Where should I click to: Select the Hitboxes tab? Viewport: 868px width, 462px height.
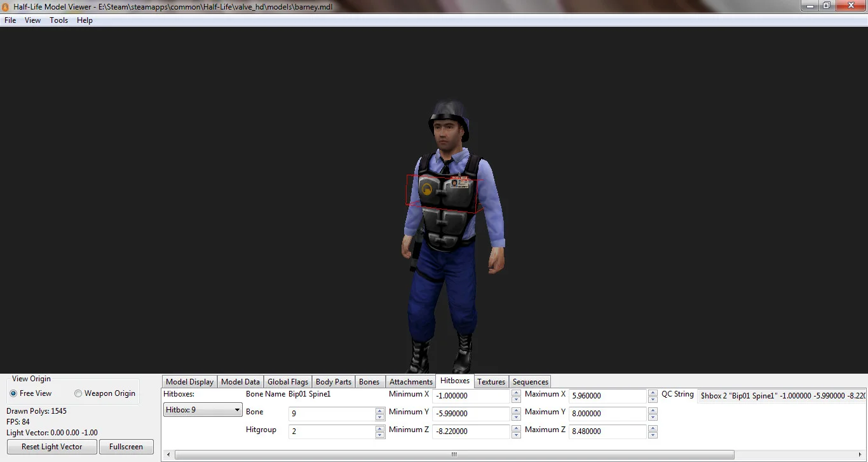(x=455, y=381)
